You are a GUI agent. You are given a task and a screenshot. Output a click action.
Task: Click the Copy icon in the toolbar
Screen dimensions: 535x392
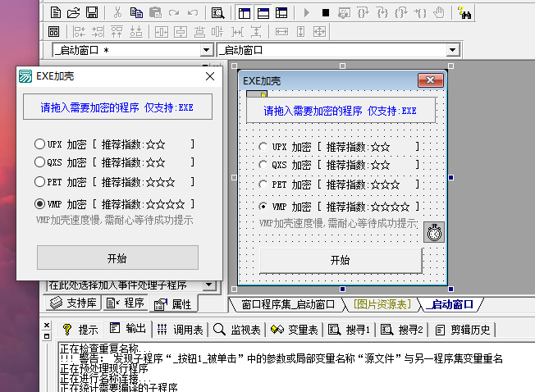(x=135, y=12)
